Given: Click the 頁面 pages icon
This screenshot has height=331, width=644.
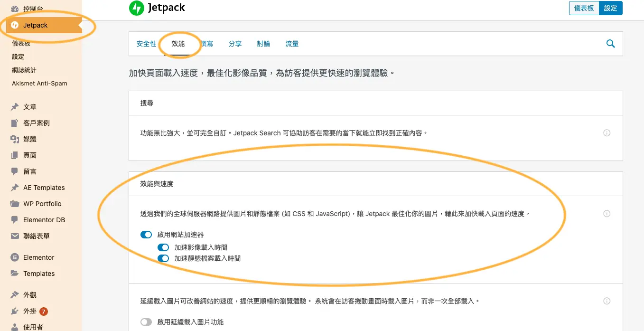Looking at the screenshot, I should tap(15, 155).
